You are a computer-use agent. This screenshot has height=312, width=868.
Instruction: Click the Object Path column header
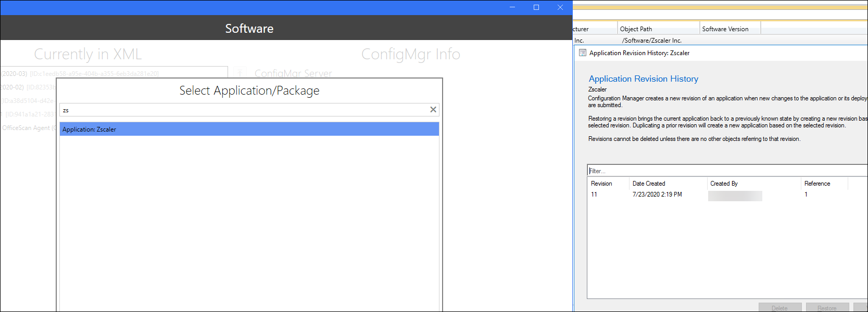[659, 29]
